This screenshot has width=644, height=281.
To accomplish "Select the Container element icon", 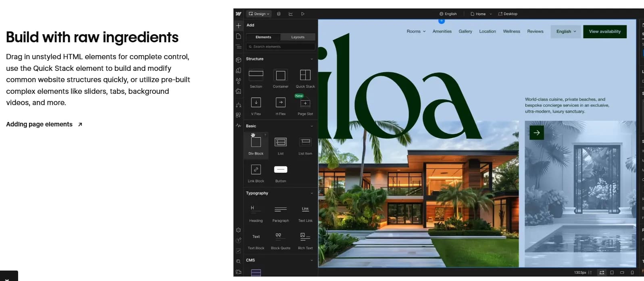I will coord(281,75).
